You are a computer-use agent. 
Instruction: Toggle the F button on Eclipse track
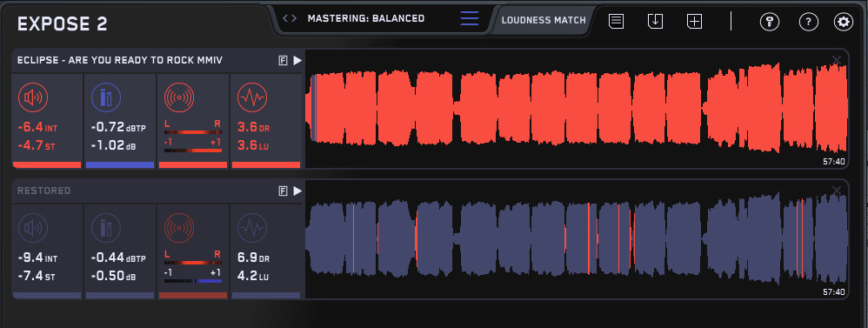pyautogui.click(x=283, y=60)
